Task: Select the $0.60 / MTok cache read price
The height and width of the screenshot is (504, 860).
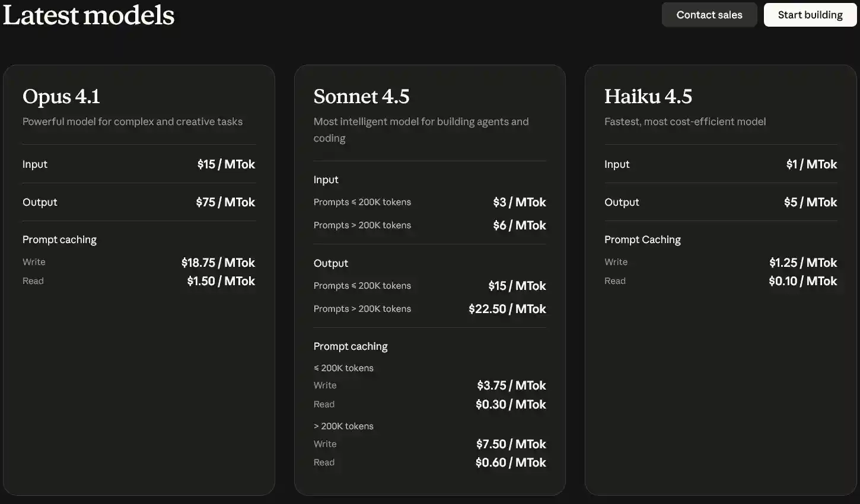Action: tap(511, 462)
